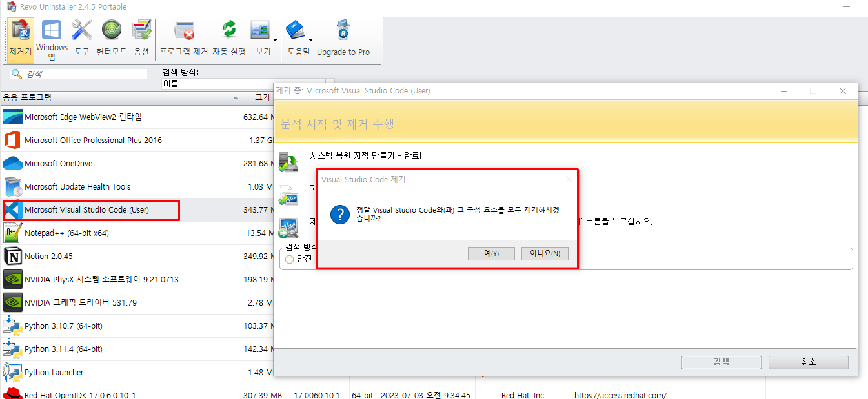The width and height of the screenshot is (868, 399).
Task: Click the NVIDIA 그래픽 드라이버 icon
Action: tap(12, 302)
